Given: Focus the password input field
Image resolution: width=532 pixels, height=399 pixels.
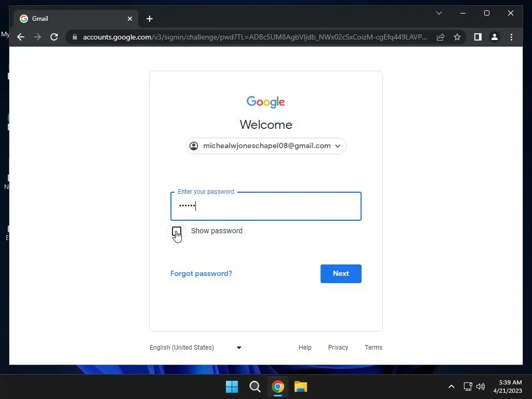Looking at the screenshot, I should 265,206.
